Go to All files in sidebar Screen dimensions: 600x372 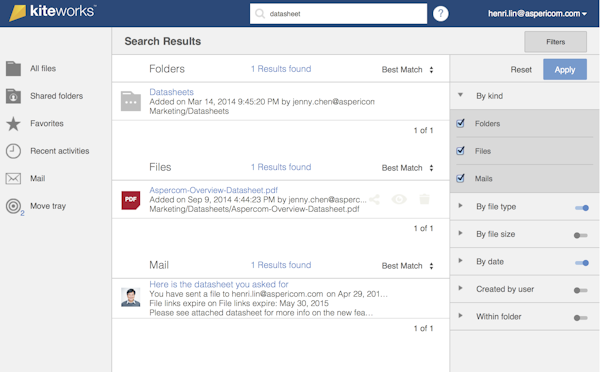(x=43, y=69)
